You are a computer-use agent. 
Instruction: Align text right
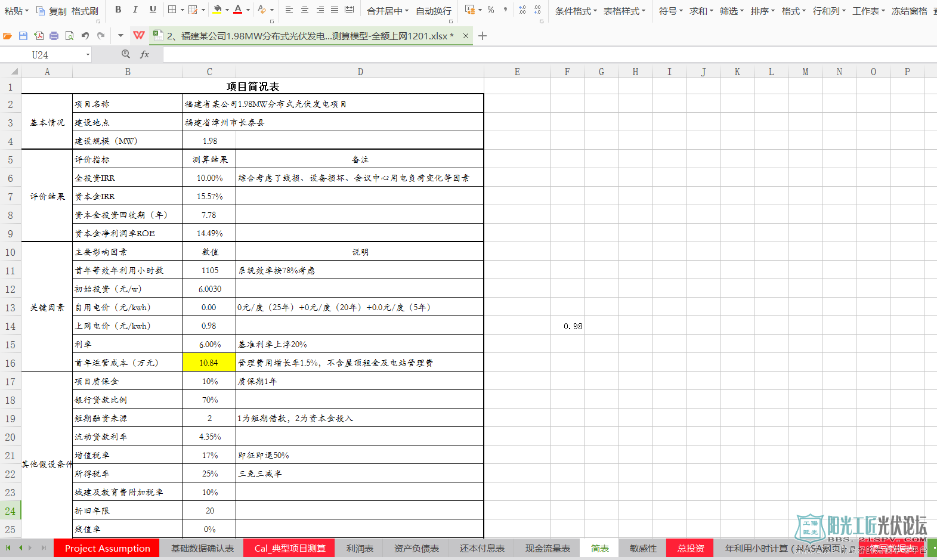coord(320,10)
